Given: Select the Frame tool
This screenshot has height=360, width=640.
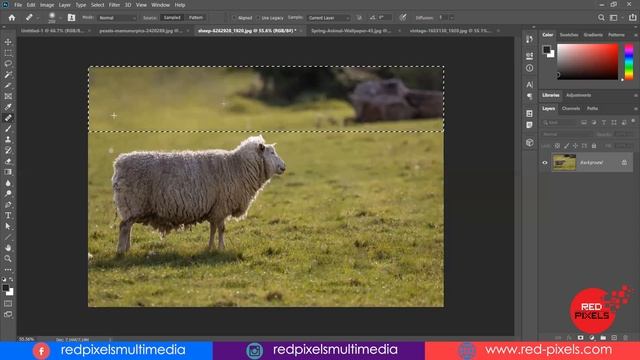Looking at the screenshot, I should click(8, 96).
